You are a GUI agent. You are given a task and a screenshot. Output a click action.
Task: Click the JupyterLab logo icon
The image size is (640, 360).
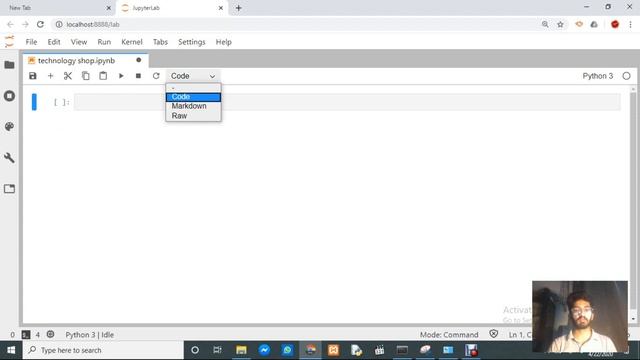click(x=9, y=42)
